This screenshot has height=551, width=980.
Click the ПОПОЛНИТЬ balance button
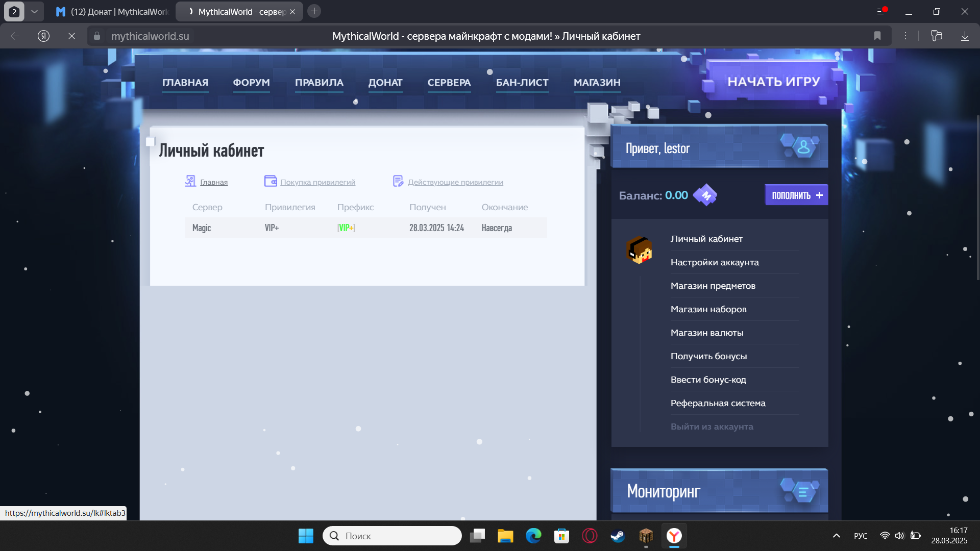point(796,195)
